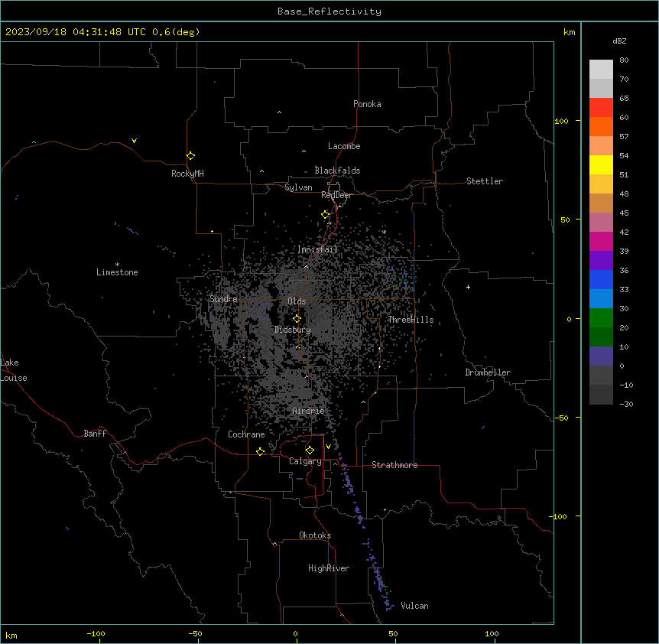
Task: Click the Limestone label
Action: pyautogui.click(x=117, y=272)
